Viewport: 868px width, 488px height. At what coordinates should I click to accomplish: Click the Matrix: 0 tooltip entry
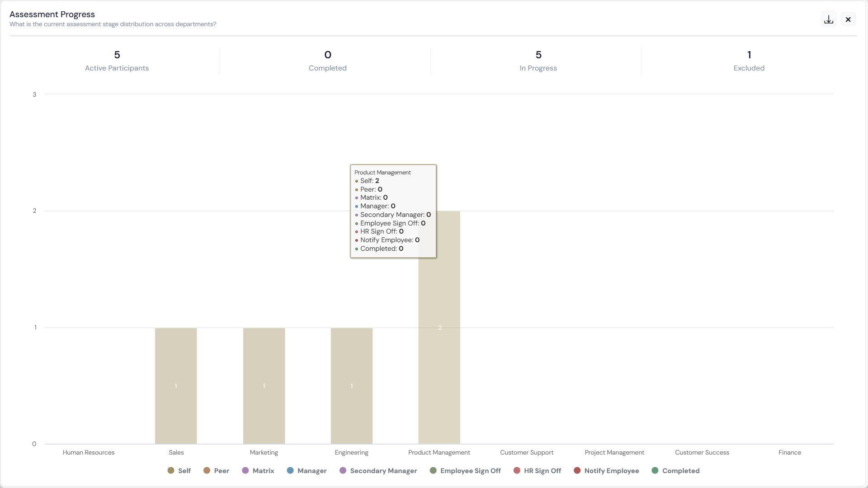click(x=371, y=197)
